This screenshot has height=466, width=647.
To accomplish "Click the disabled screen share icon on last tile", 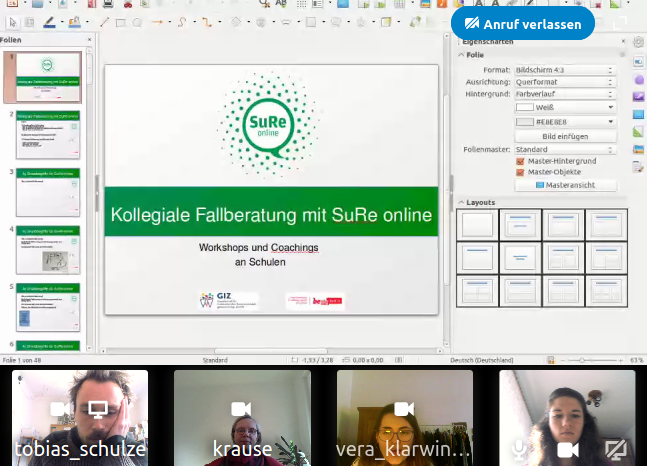I will click(616, 449).
